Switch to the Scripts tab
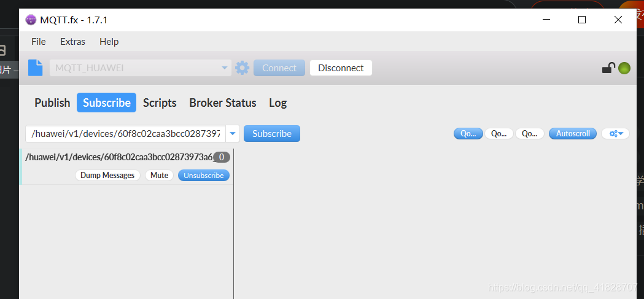Screen dimensions: 644x299 [160, 103]
